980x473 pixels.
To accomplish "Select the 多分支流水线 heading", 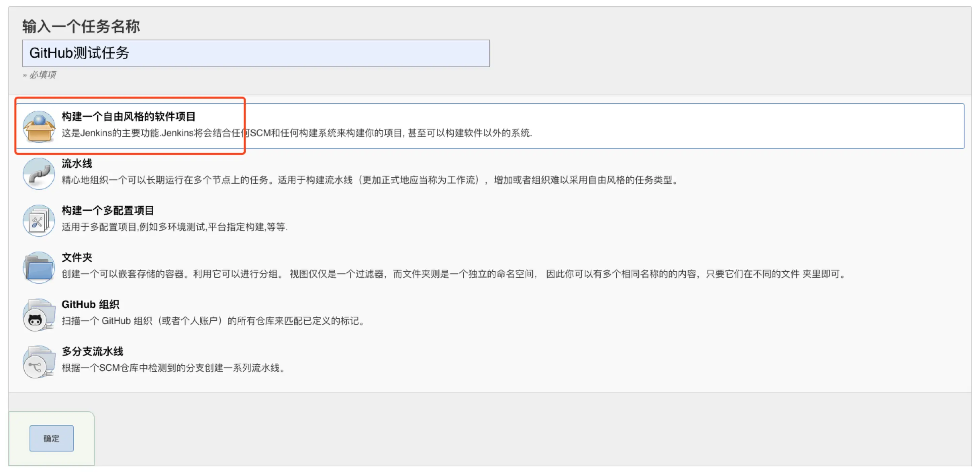I will pos(92,351).
